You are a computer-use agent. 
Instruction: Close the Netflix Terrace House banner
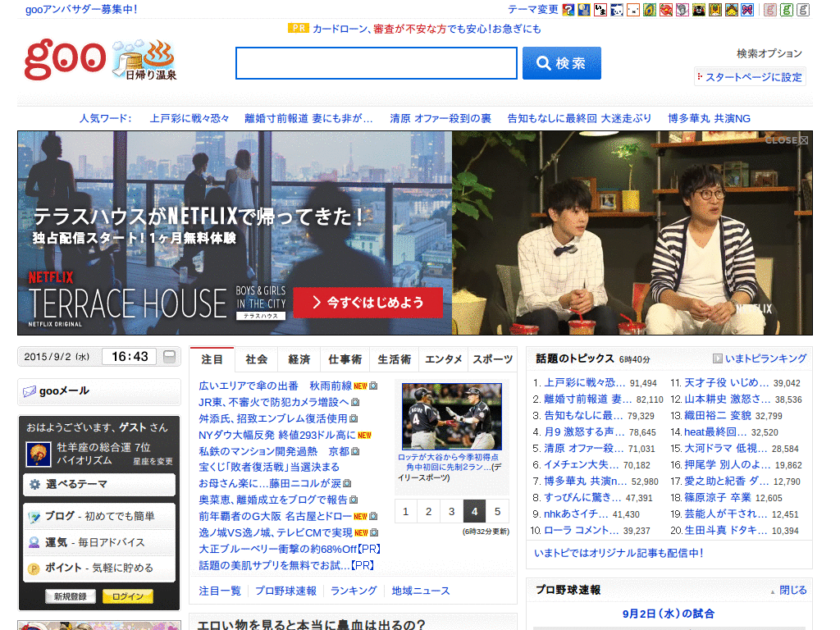tap(787, 140)
